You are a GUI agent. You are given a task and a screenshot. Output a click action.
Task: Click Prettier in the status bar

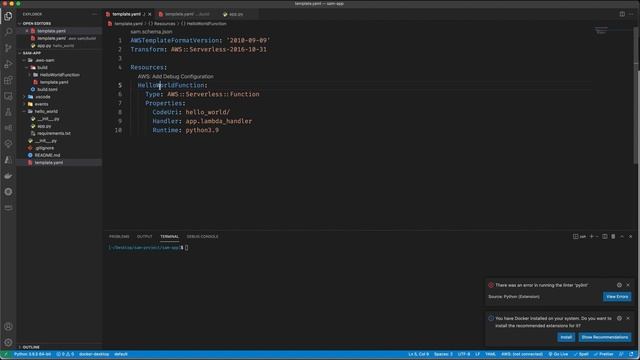[x=604, y=354]
